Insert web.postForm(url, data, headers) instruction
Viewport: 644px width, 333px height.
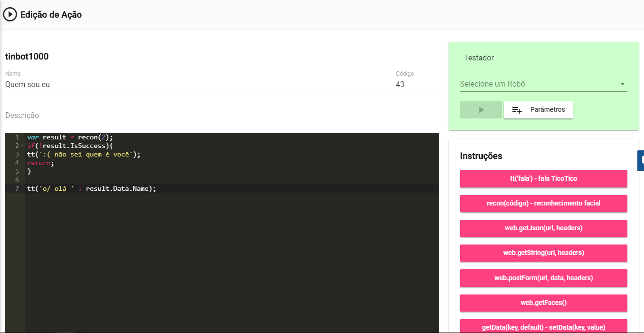543,278
